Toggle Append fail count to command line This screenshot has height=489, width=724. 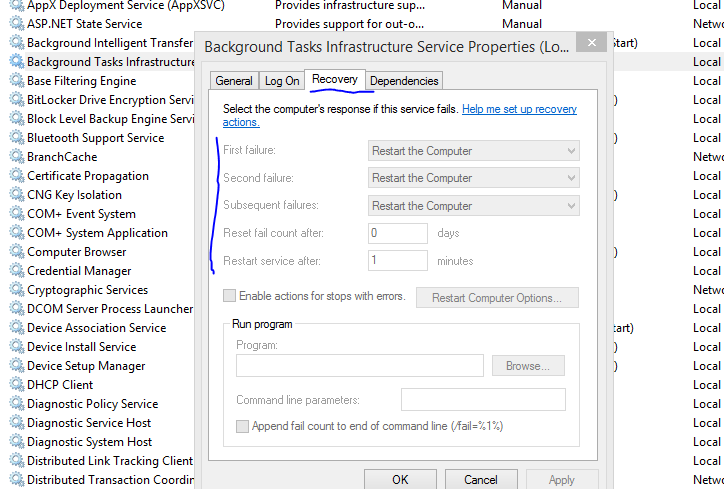(243, 426)
